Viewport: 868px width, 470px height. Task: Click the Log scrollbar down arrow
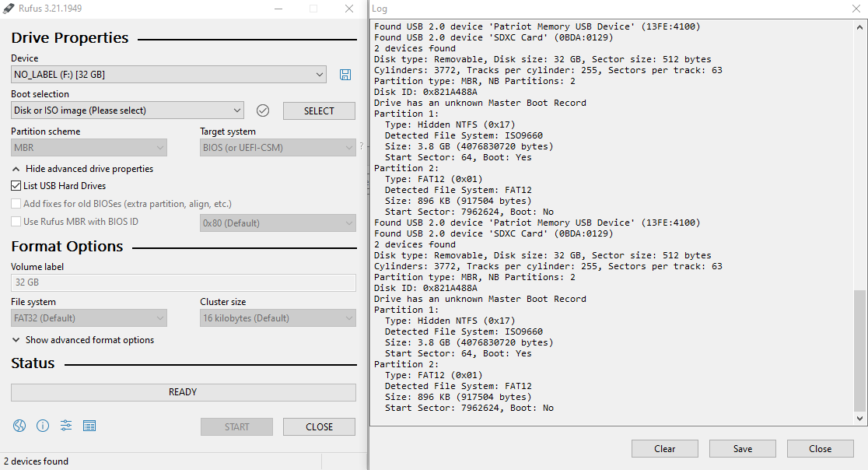(x=859, y=419)
